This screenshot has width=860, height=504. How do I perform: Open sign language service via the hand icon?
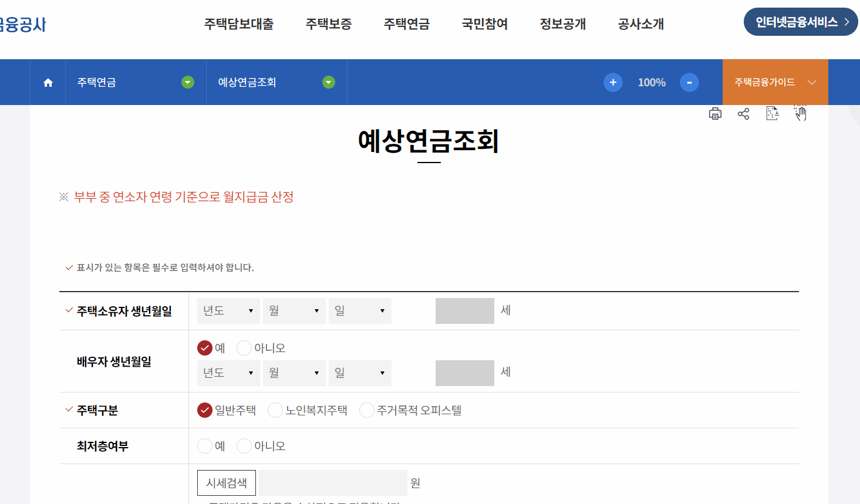(x=800, y=113)
